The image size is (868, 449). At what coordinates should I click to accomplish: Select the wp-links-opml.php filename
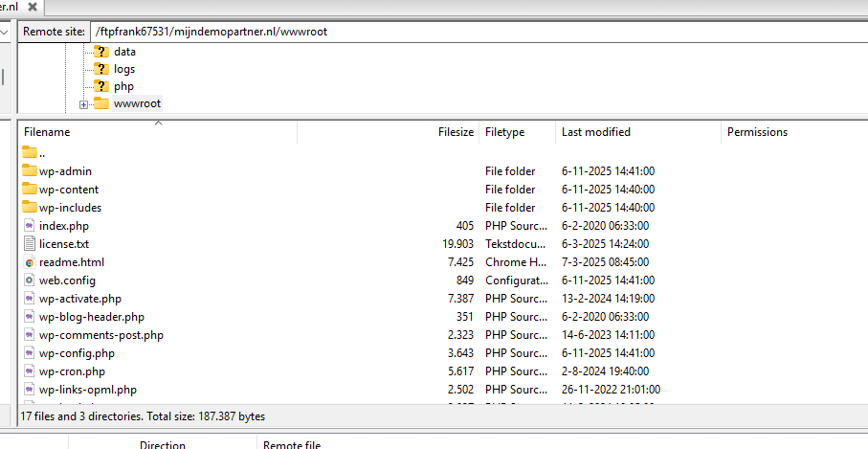(88, 391)
